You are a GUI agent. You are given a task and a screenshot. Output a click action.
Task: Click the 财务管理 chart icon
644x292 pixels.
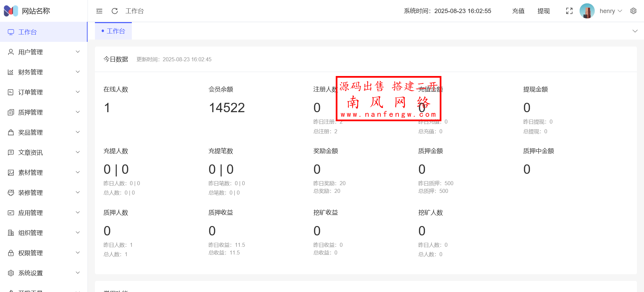coord(11,72)
